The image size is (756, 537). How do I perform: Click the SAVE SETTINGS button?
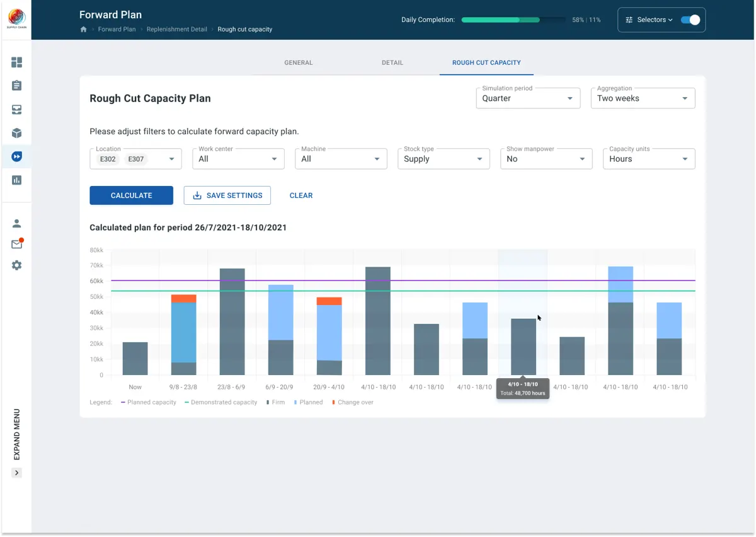pos(227,195)
